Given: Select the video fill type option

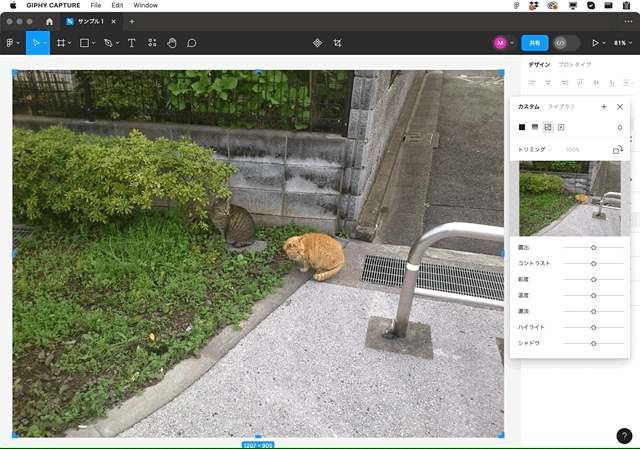Looking at the screenshot, I should pos(561,127).
